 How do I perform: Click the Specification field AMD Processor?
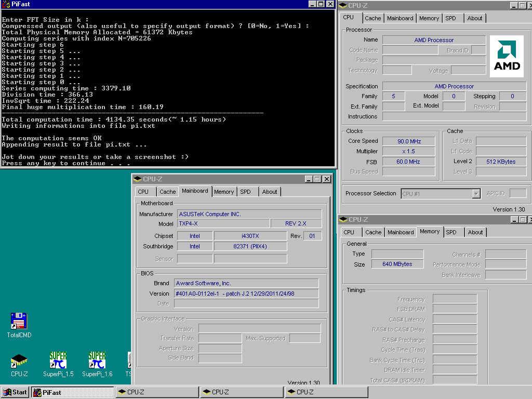[454, 86]
